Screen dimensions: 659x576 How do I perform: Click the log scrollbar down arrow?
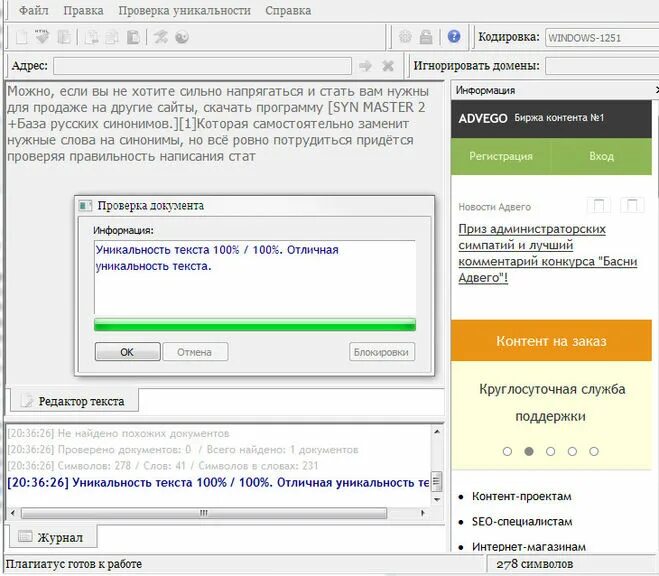pos(437,500)
